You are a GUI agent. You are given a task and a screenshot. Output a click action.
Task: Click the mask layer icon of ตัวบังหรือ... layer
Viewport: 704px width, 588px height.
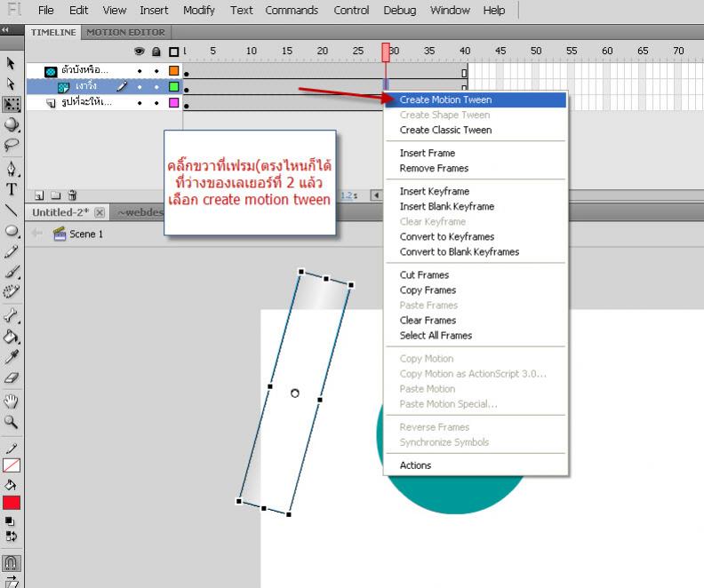51,71
